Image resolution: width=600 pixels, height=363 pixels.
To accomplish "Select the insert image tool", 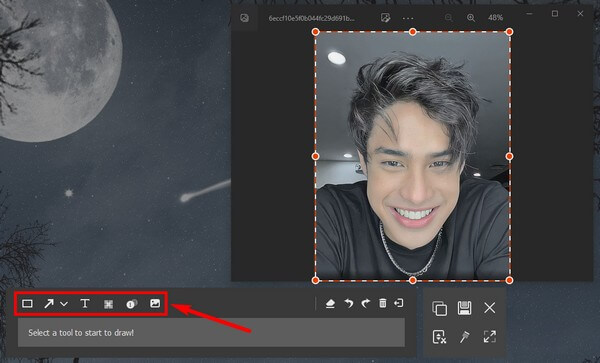I will [x=155, y=303].
